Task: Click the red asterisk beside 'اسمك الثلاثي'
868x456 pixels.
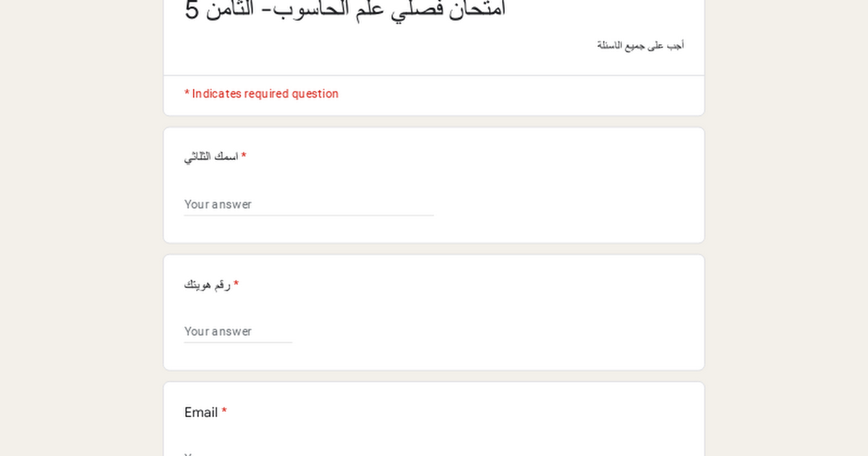Action: (244, 156)
